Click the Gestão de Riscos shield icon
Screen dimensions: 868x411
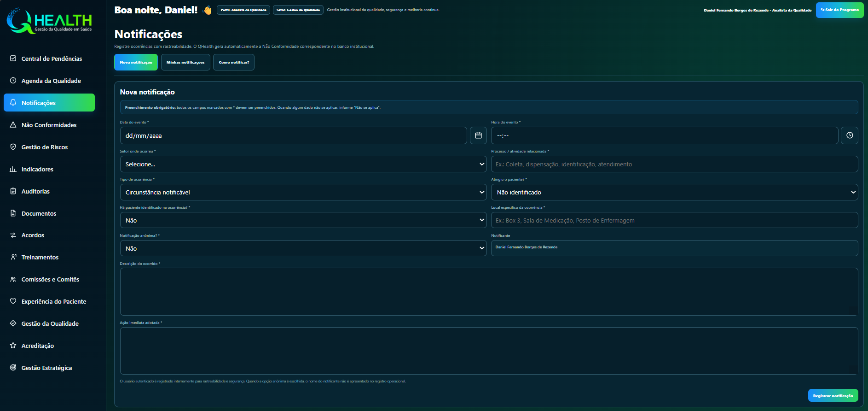coord(13,147)
